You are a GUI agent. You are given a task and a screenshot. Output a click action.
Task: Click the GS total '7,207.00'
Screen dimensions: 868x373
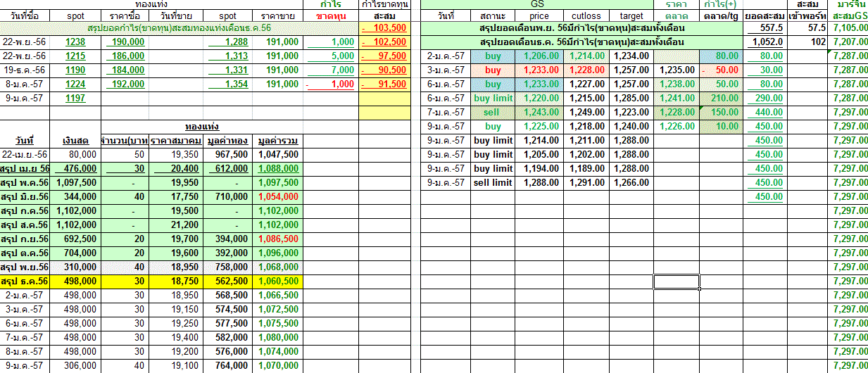[x=849, y=42]
